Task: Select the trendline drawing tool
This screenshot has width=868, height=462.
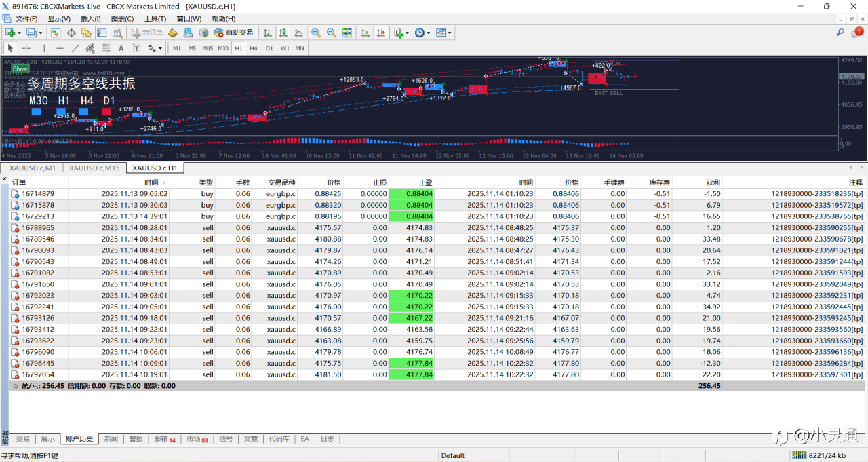Action: [x=75, y=48]
